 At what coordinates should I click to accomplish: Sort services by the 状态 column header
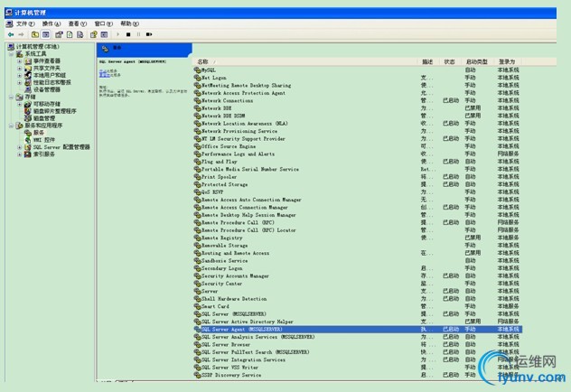click(x=450, y=62)
